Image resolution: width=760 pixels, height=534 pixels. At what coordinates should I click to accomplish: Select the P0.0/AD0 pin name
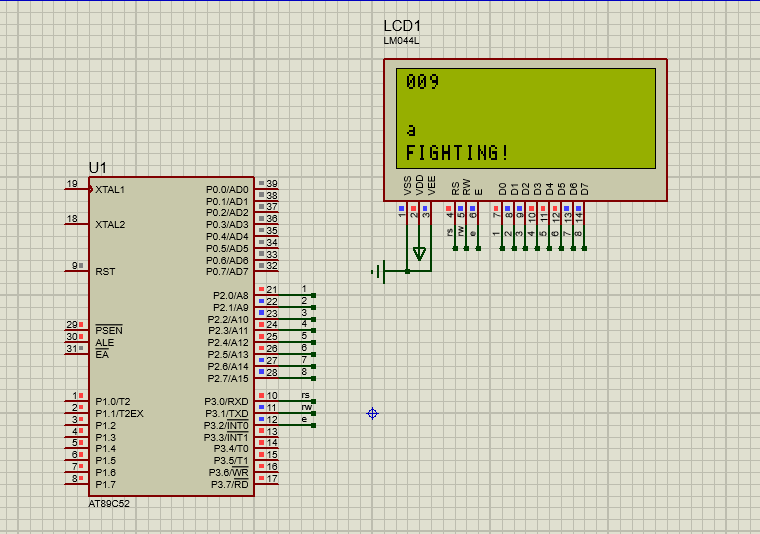(227, 189)
